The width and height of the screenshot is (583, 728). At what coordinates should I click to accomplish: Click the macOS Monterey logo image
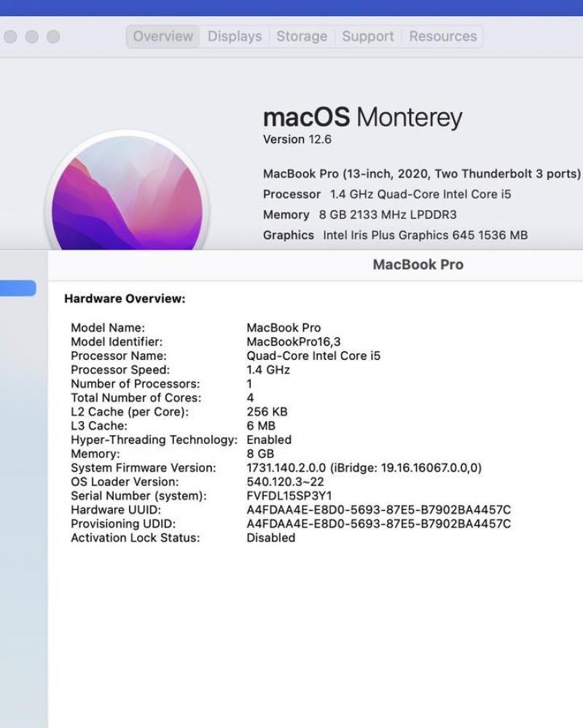point(128,191)
